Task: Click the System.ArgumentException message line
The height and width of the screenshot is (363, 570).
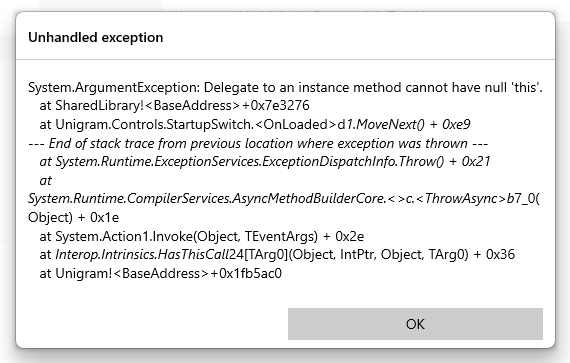Action: point(285,87)
